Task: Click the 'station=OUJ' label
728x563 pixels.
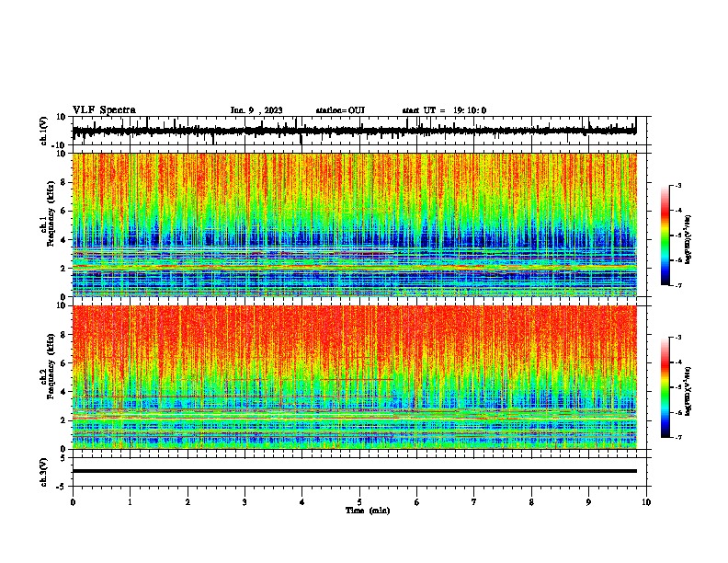Action: point(340,110)
